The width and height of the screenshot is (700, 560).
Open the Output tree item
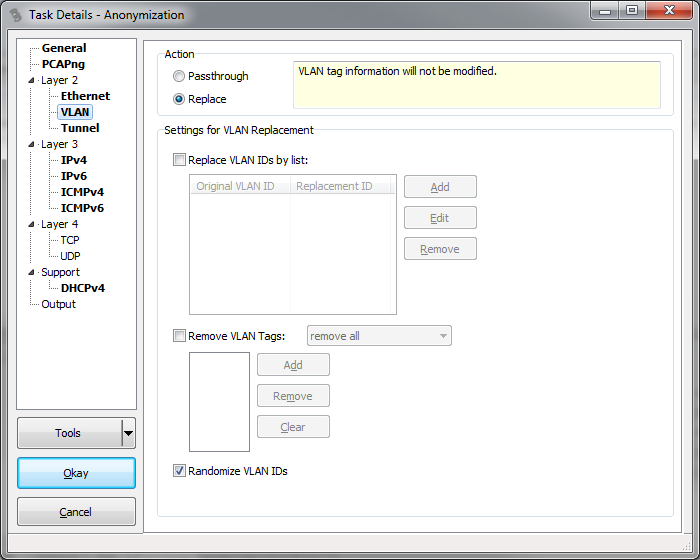(58, 305)
